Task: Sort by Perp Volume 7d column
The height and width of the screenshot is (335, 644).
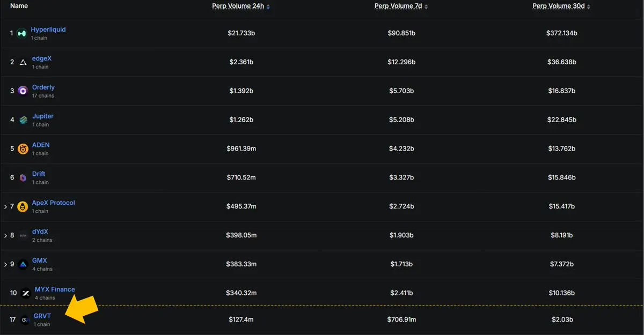Action: (x=401, y=6)
